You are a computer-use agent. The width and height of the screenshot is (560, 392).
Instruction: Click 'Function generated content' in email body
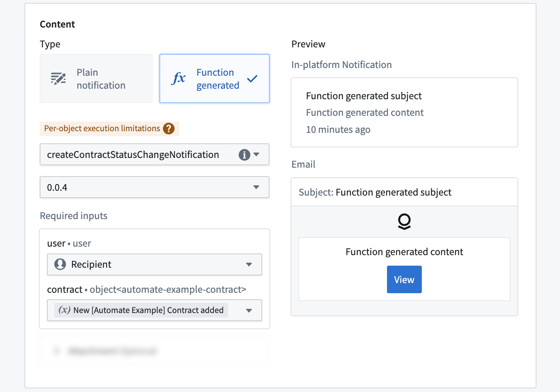[404, 252]
